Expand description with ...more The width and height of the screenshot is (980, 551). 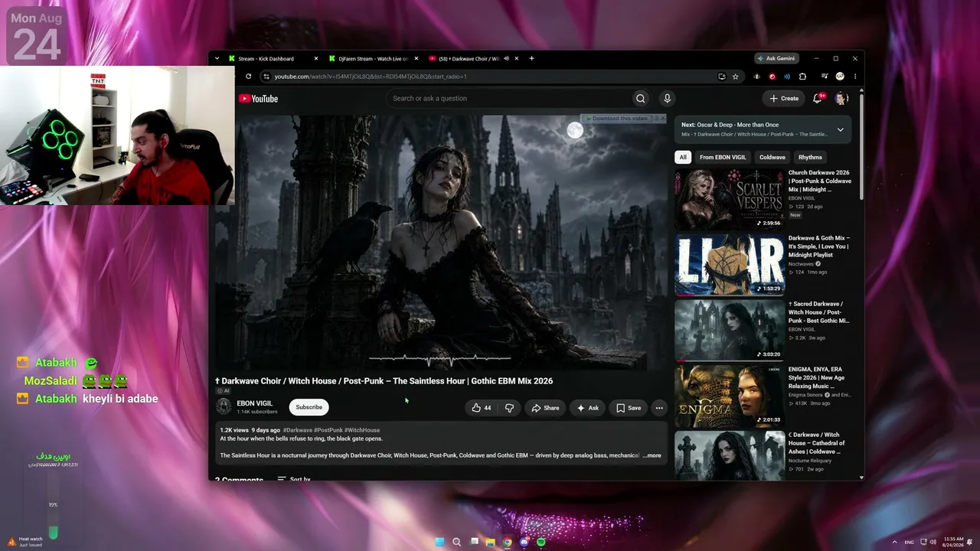pyautogui.click(x=652, y=455)
